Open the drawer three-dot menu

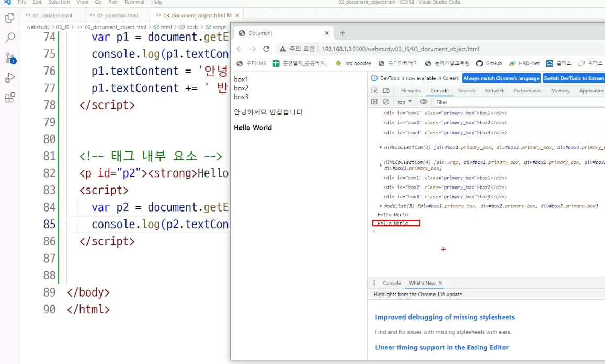point(374,283)
